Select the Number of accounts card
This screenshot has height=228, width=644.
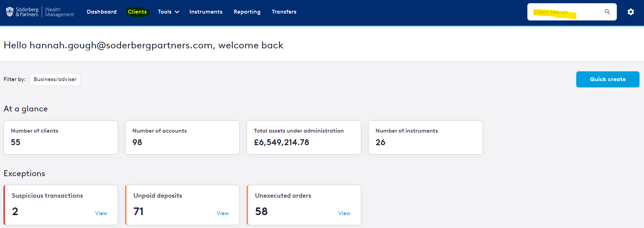[x=182, y=137]
